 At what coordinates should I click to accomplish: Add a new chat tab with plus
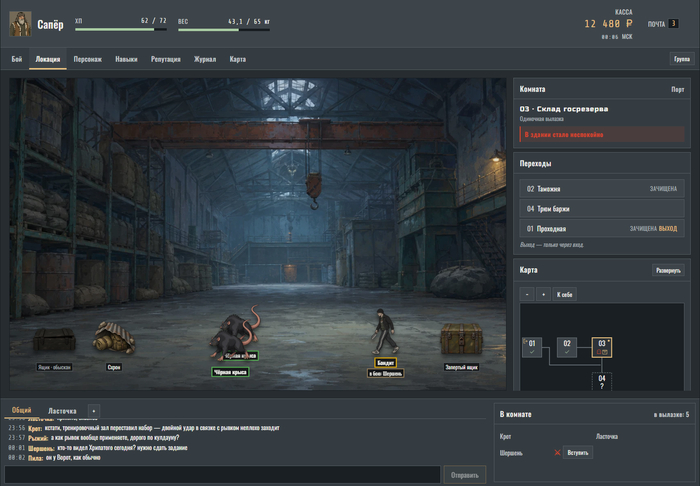pyautogui.click(x=93, y=411)
